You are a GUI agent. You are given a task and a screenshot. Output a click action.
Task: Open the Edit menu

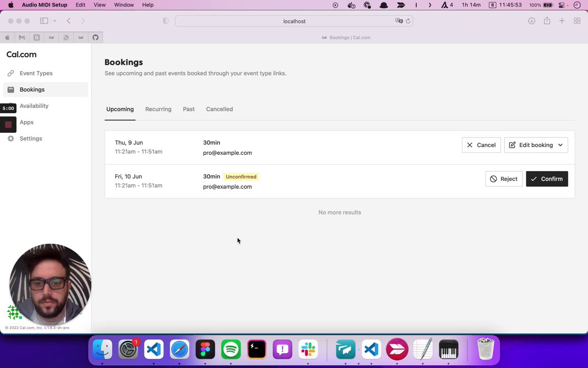[x=80, y=5]
